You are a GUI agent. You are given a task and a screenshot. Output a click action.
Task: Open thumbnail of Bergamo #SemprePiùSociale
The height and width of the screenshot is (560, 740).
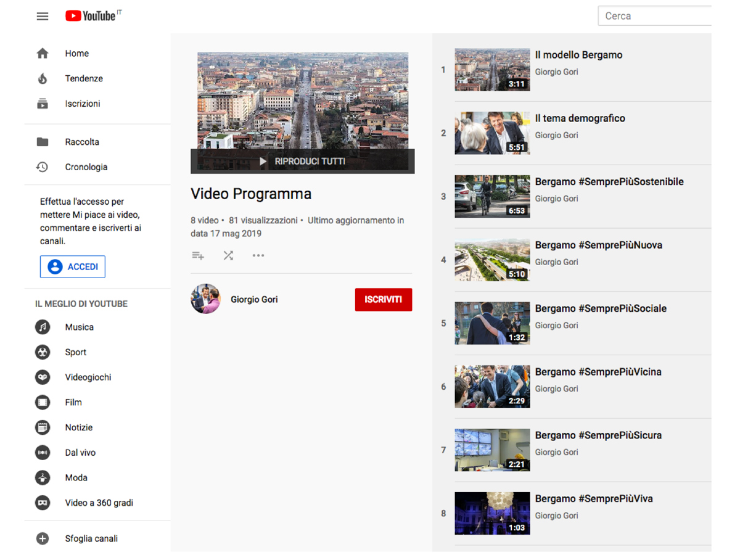tap(492, 323)
